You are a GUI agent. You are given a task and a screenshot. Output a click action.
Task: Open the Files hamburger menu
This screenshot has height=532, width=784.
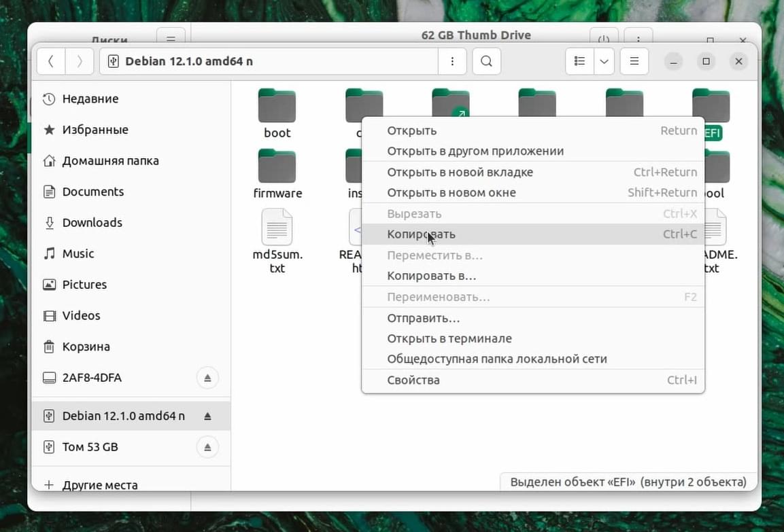634,61
